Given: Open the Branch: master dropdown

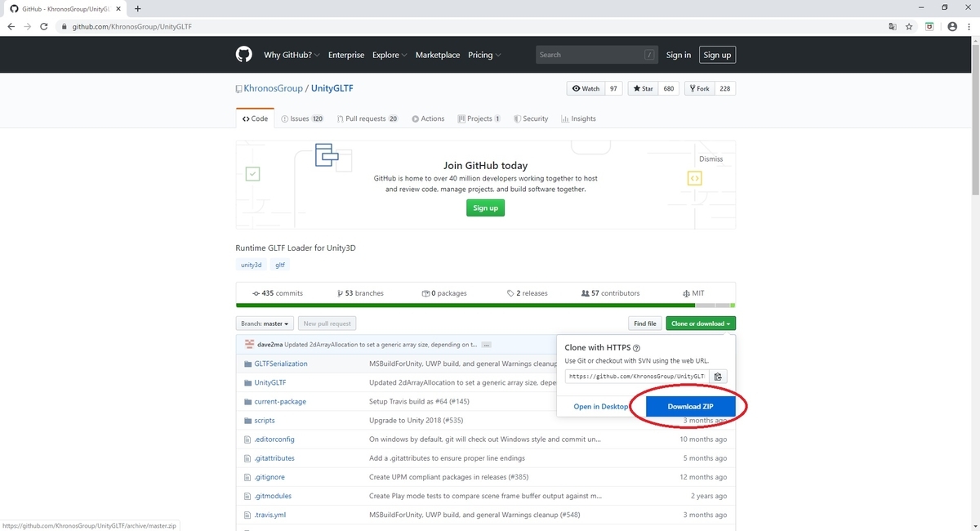Looking at the screenshot, I should point(265,324).
